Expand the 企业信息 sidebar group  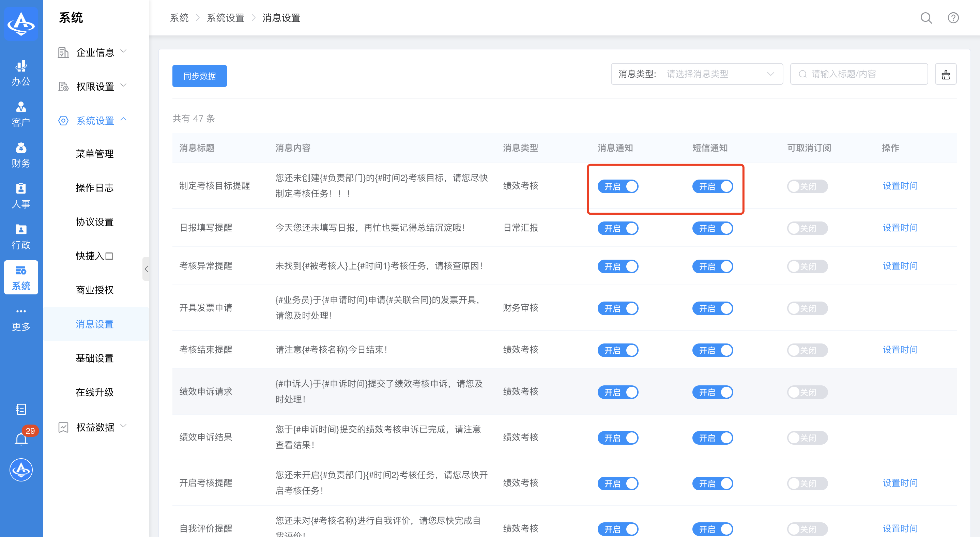pyautogui.click(x=95, y=52)
